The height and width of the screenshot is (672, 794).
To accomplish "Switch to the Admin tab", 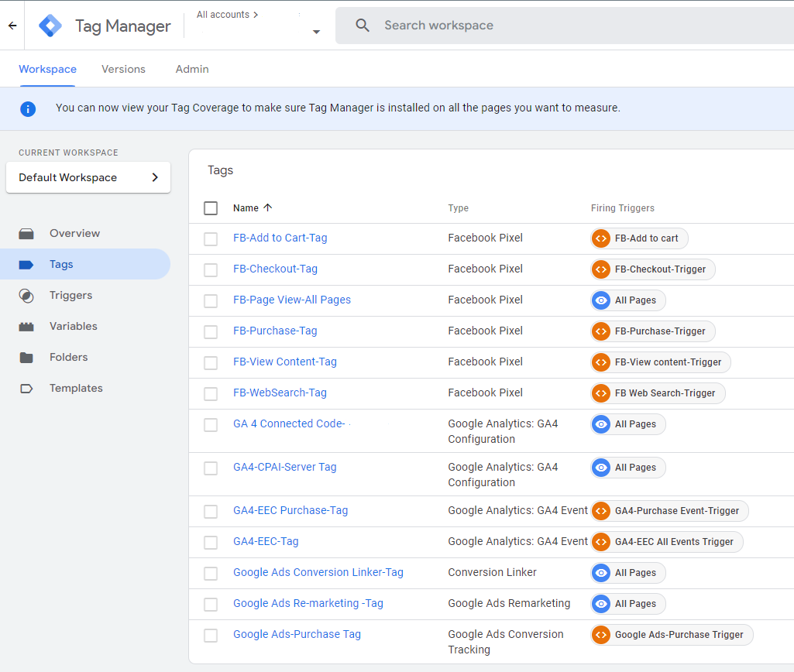I will tap(192, 70).
